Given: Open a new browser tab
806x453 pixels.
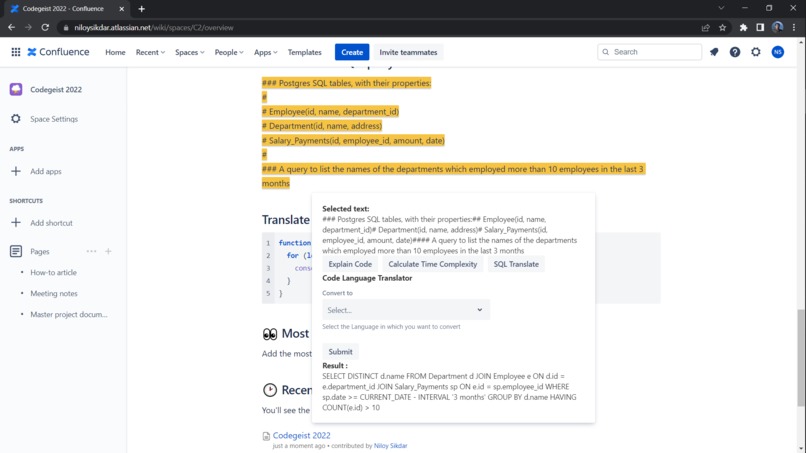Looking at the screenshot, I should click(x=141, y=9).
